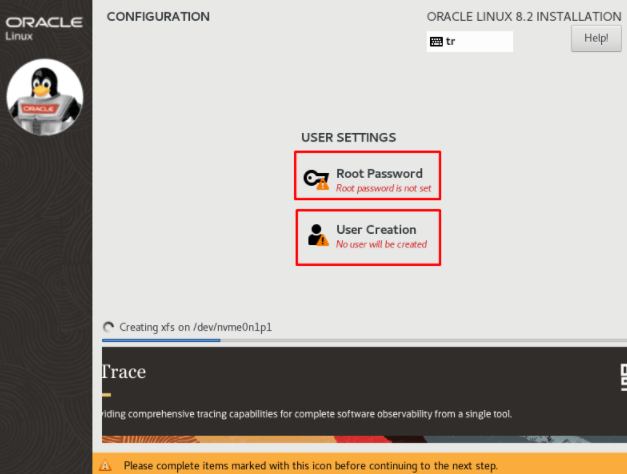Click the 'Please complete items marked' message

tap(311, 466)
